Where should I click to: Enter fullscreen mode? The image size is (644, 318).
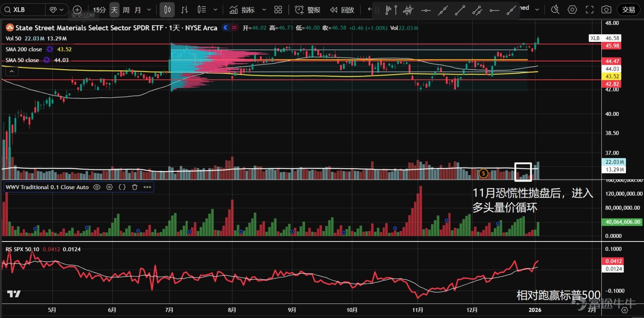coord(590,10)
